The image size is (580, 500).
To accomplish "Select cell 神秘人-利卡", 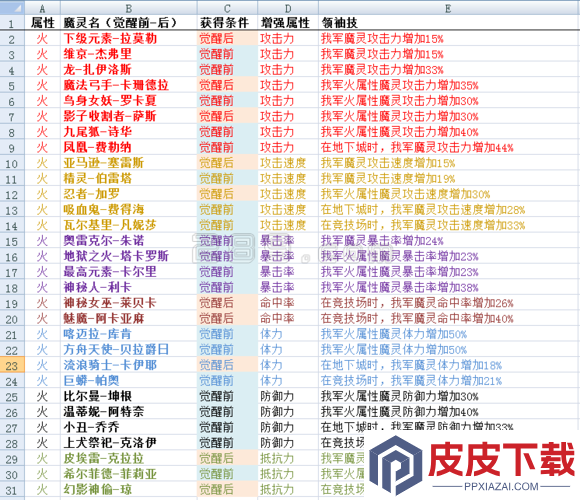I will pos(129,287).
